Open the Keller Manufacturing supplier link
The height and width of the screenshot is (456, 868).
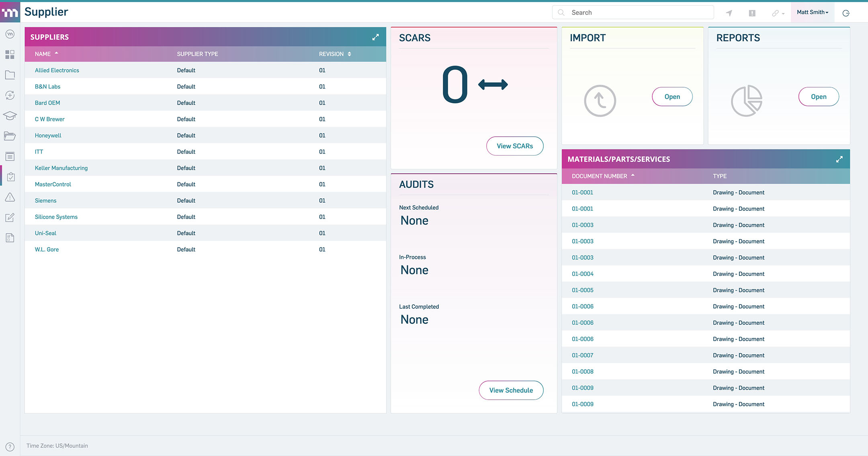(61, 168)
